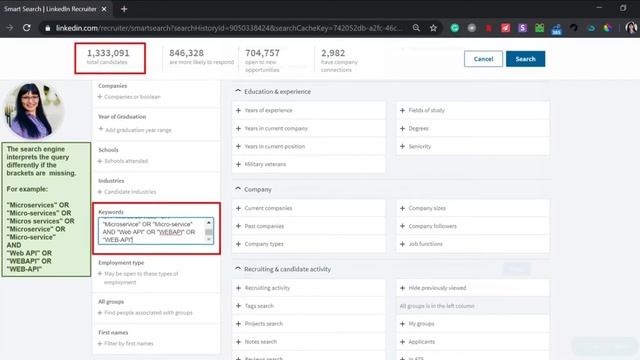Click May be open to these types of employment
640x360 pixels.
pyautogui.click(x=138, y=278)
